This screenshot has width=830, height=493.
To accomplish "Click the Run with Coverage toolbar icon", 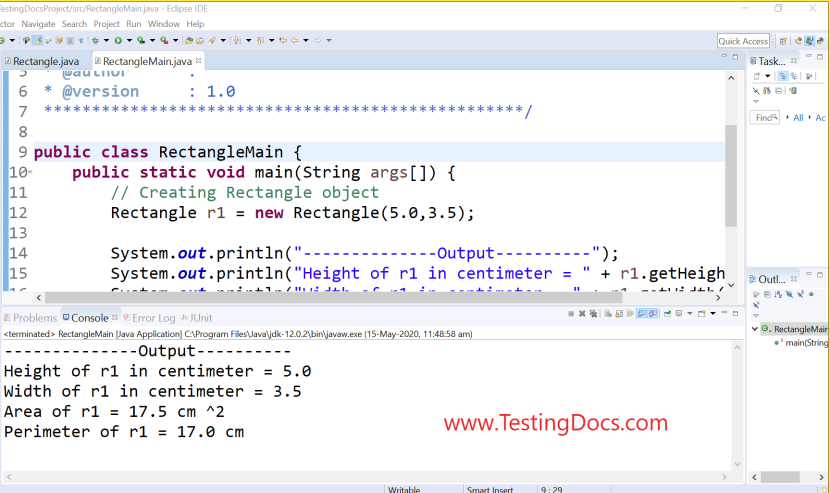I will pyautogui.click(x=141, y=40).
